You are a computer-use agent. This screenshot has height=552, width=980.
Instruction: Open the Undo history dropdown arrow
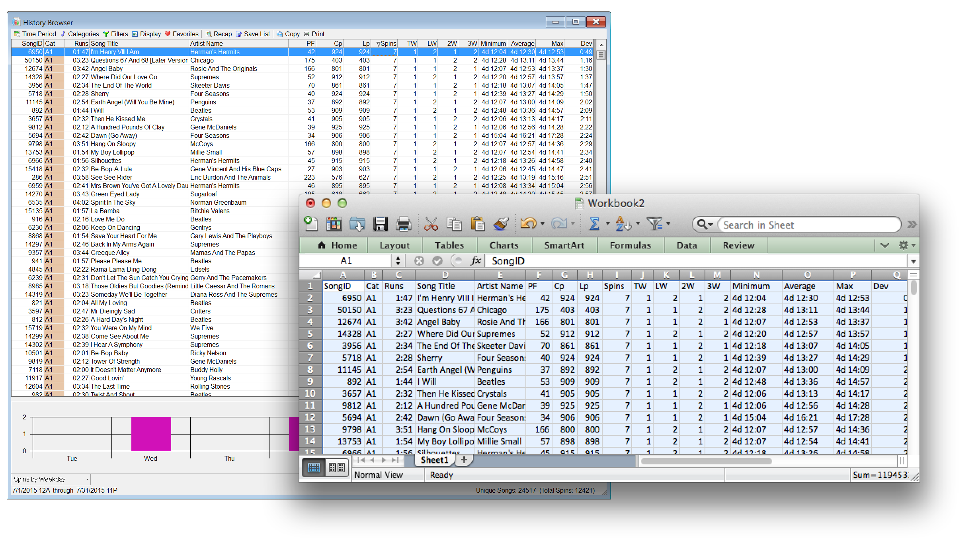pos(543,224)
